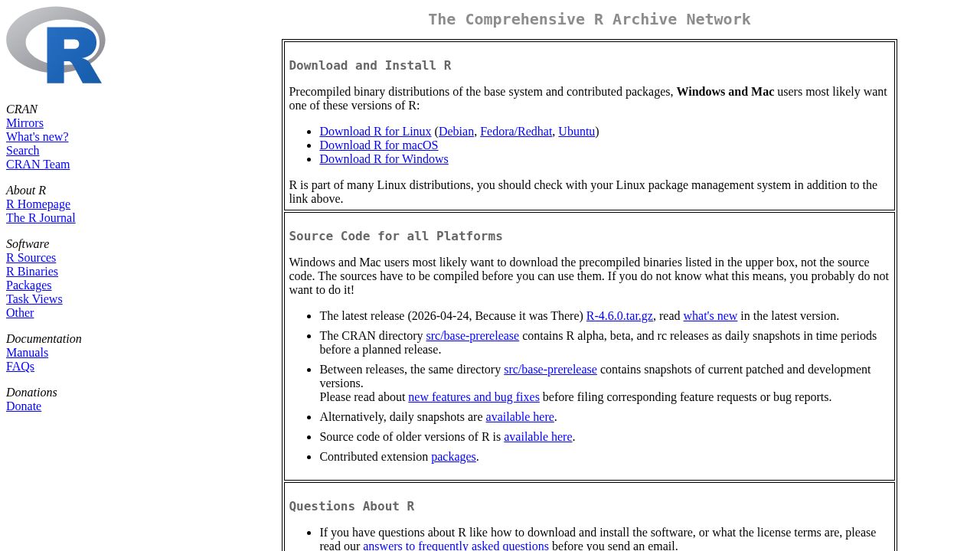
Task: Download the R-4.6.0.tar.gz source file
Action: pos(619,316)
